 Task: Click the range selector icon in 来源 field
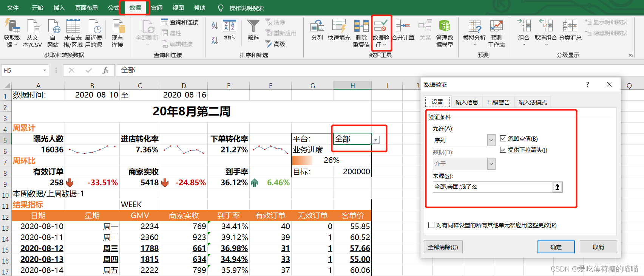click(x=558, y=187)
